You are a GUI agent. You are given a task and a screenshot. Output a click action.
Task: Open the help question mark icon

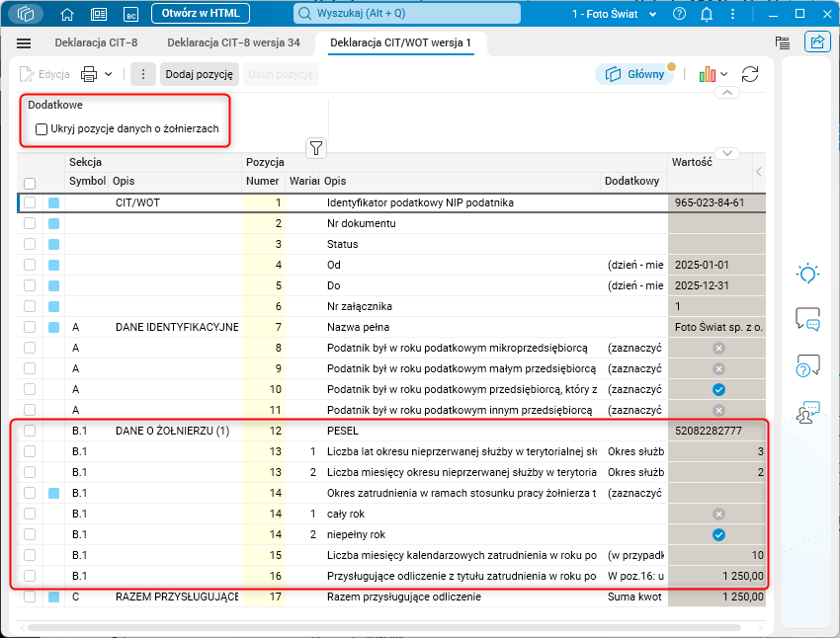[679, 14]
